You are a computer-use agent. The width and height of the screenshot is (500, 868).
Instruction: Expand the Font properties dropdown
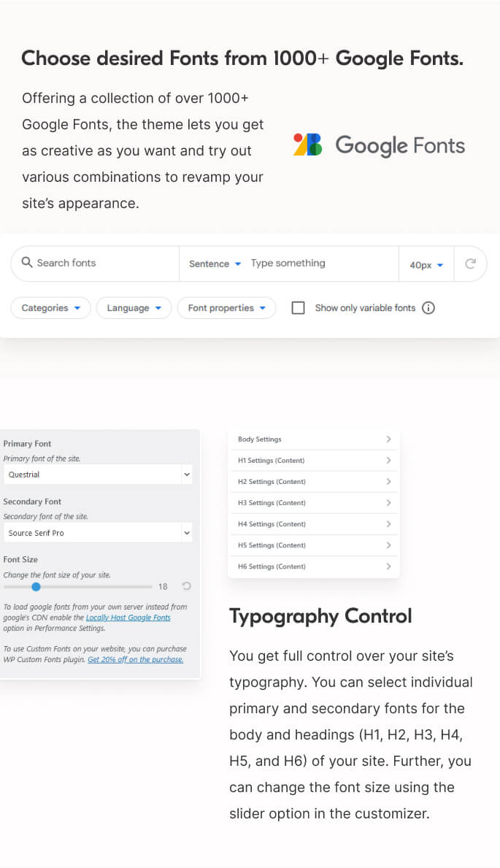coord(226,308)
